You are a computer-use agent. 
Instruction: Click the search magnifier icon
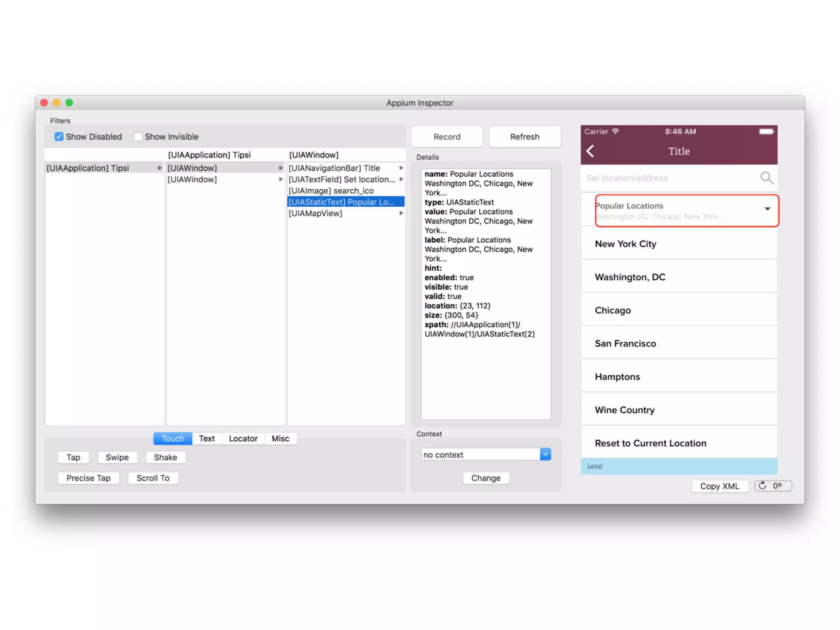point(766,178)
